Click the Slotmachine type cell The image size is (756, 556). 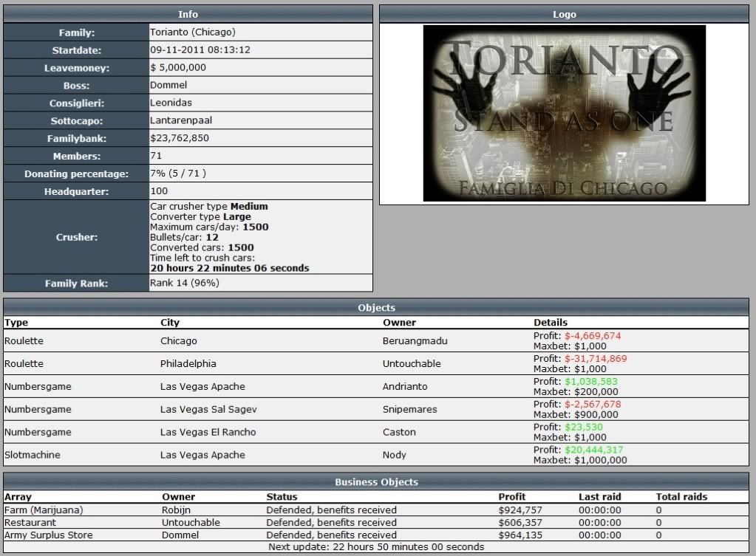(33, 455)
